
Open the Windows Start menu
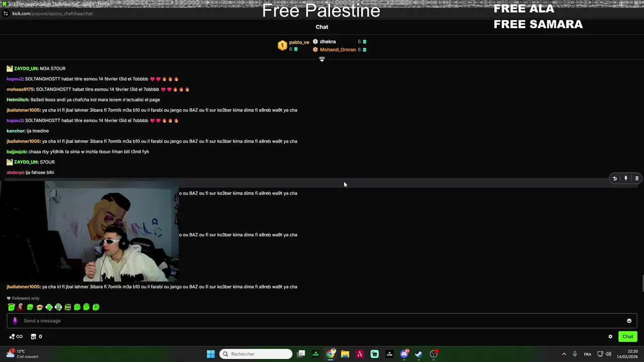pyautogui.click(x=211, y=354)
